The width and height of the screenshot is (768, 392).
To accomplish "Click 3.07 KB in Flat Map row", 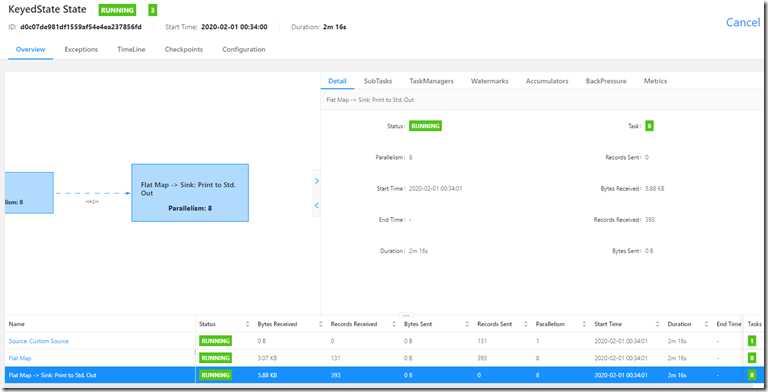I will click(267, 358).
